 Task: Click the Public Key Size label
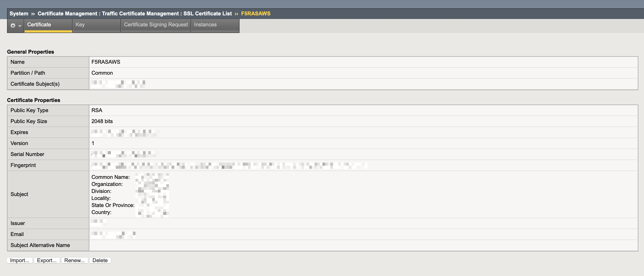coord(29,121)
